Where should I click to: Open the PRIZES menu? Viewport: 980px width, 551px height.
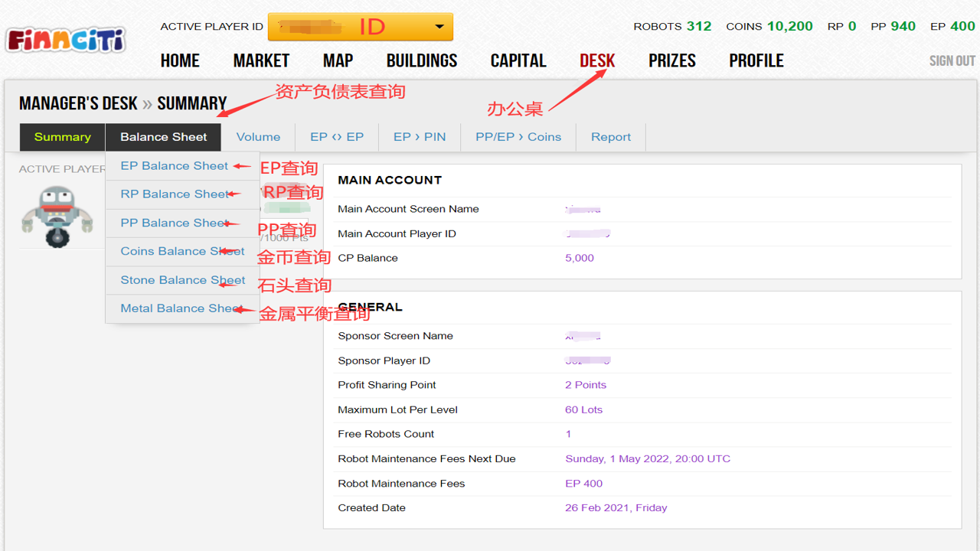point(672,61)
